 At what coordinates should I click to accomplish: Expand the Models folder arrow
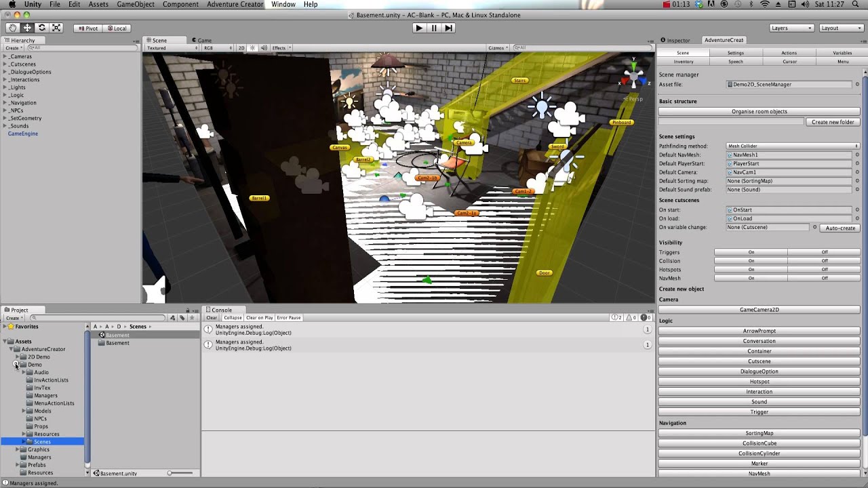(24, 411)
